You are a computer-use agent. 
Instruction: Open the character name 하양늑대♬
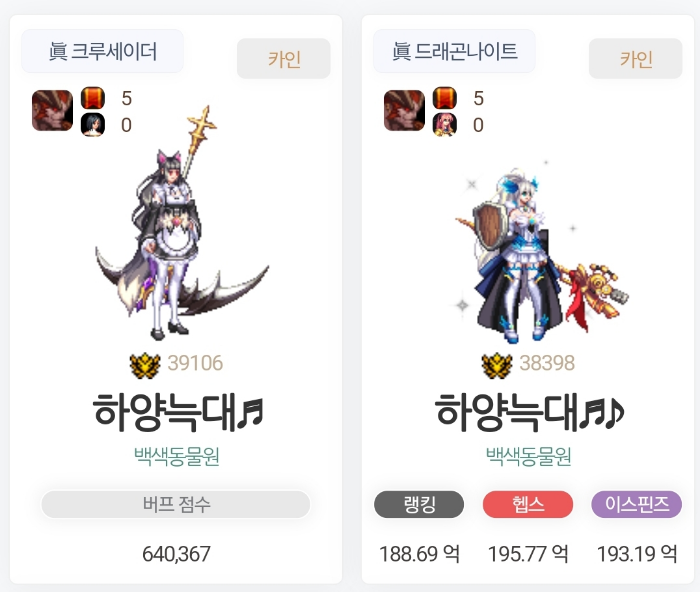pyautogui.click(x=178, y=412)
